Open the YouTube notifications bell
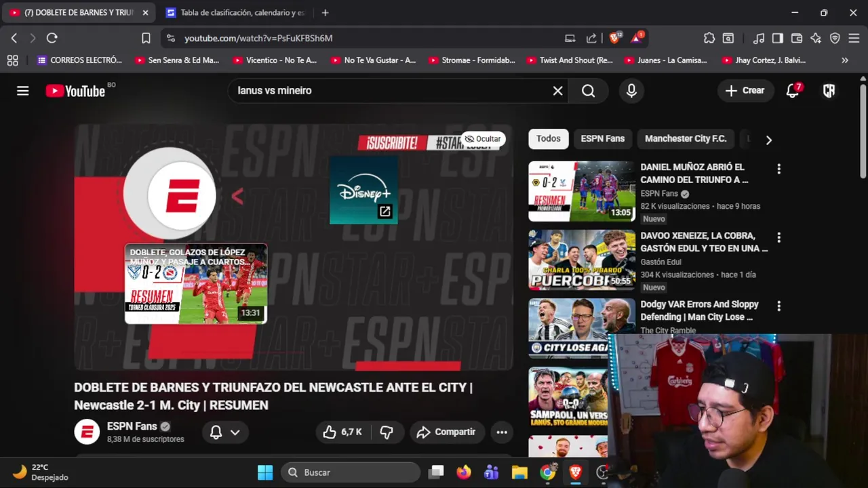This screenshot has height=488, width=868. (x=793, y=91)
